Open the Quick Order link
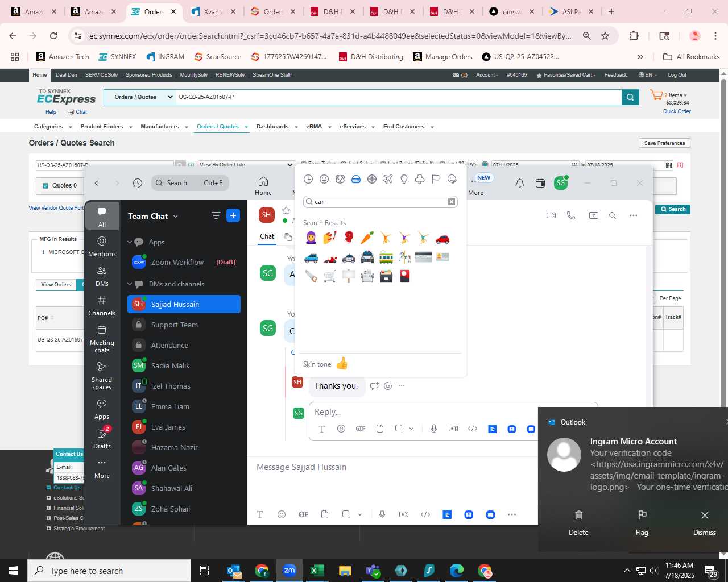The height and width of the screenshot is (582, 728). coord(677,111)
